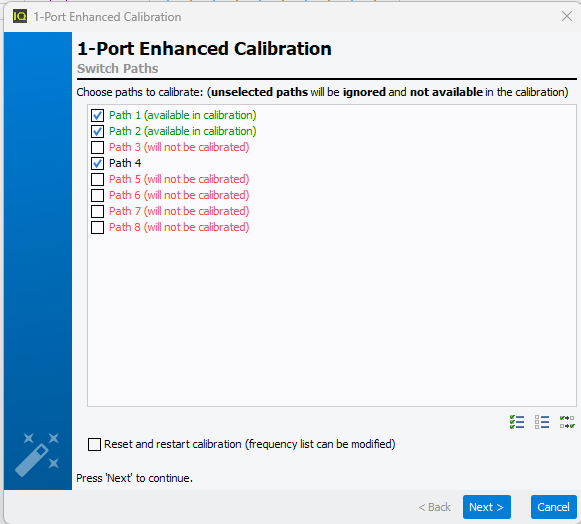
Task: Uncheck the Path 1 checkbox
Action: point(97,116)
